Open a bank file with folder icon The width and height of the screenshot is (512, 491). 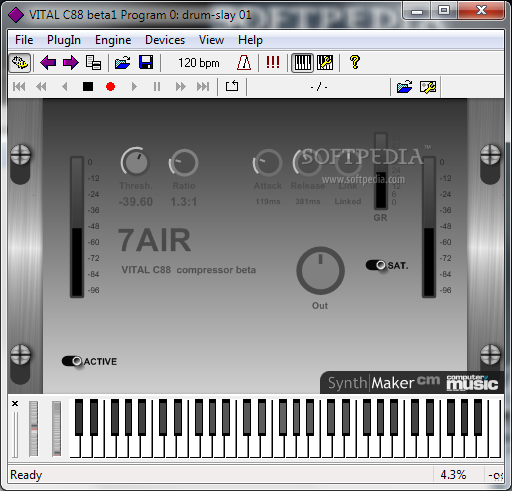click(x=122, y=63)
